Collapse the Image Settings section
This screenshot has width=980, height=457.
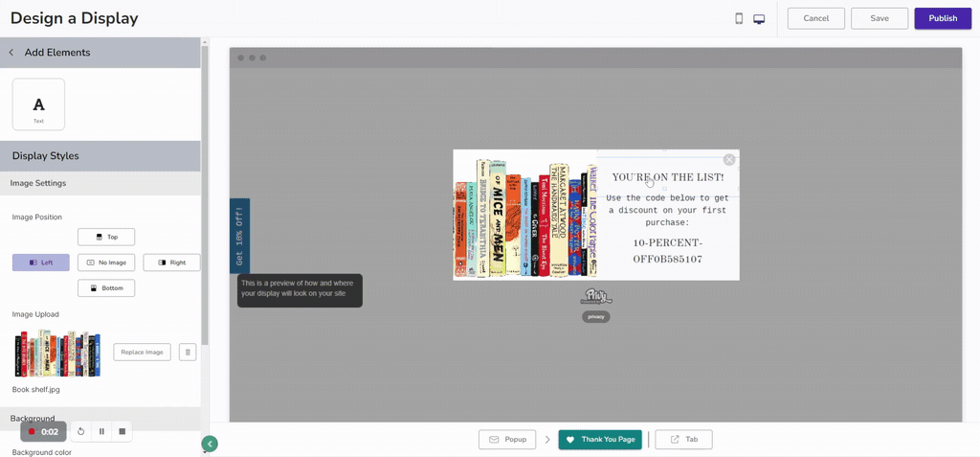(100, 183)
